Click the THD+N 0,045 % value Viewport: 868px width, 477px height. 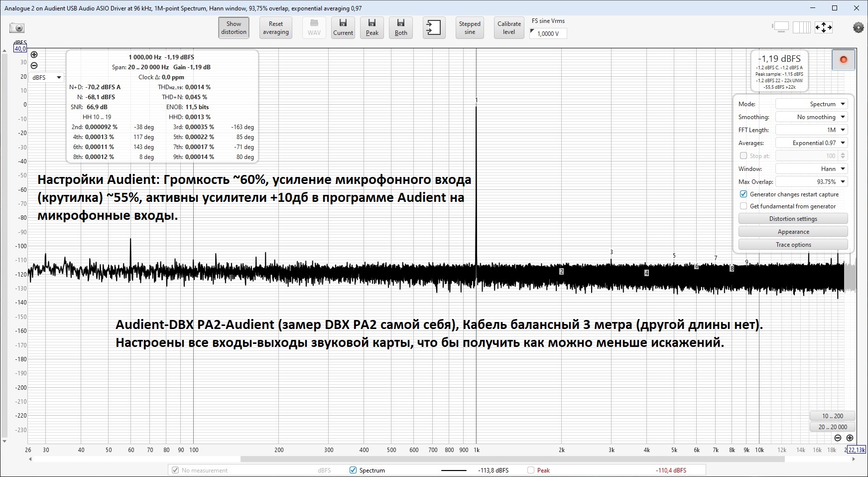pyautogui.click(x=197, y=97)
